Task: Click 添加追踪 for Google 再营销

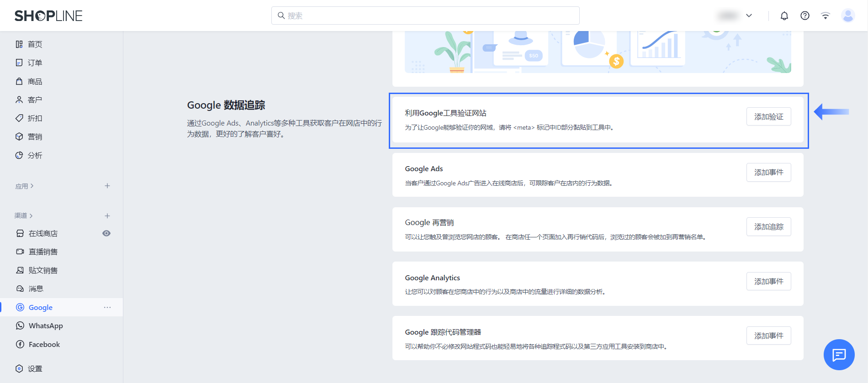Action: pos(768,227)
